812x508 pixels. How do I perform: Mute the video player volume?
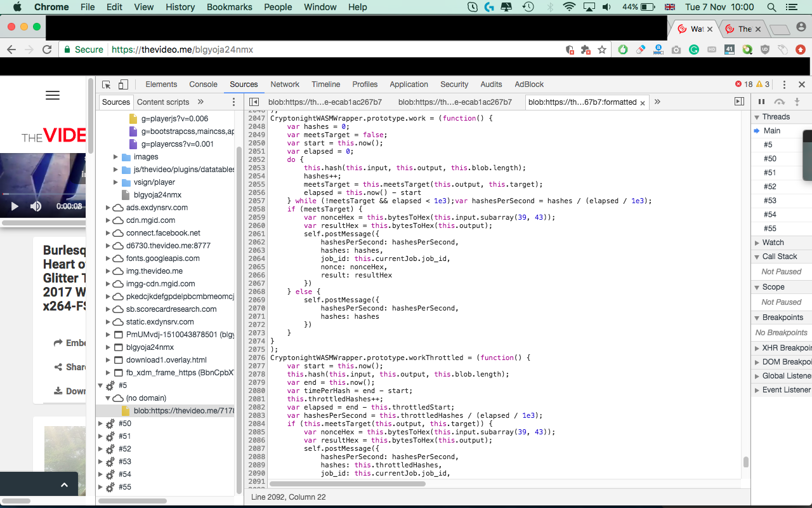[36, 206]
